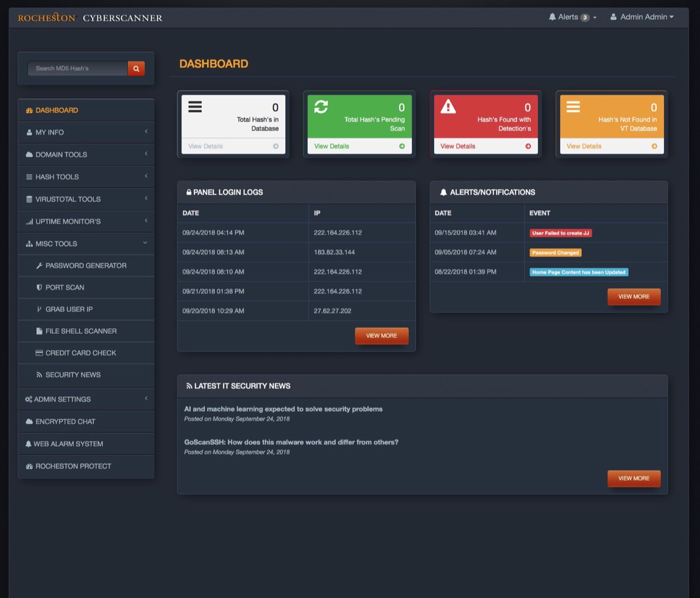The height and width of the screenshot is (598, 700).
Task: Click the Misc Tools sitemap icon
Action: [29, 244]
